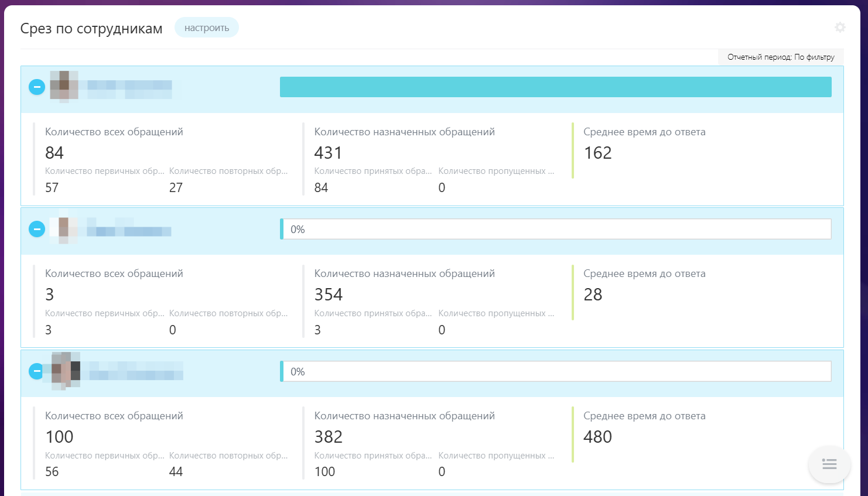This screenshot has height=496, width=868.
Task: Click avatar of employee with 100 total requests
Action: point(66,371)
